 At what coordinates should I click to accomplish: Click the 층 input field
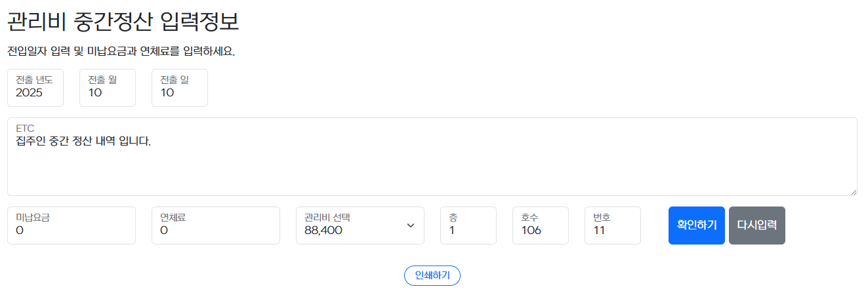[x=468, y=226]
